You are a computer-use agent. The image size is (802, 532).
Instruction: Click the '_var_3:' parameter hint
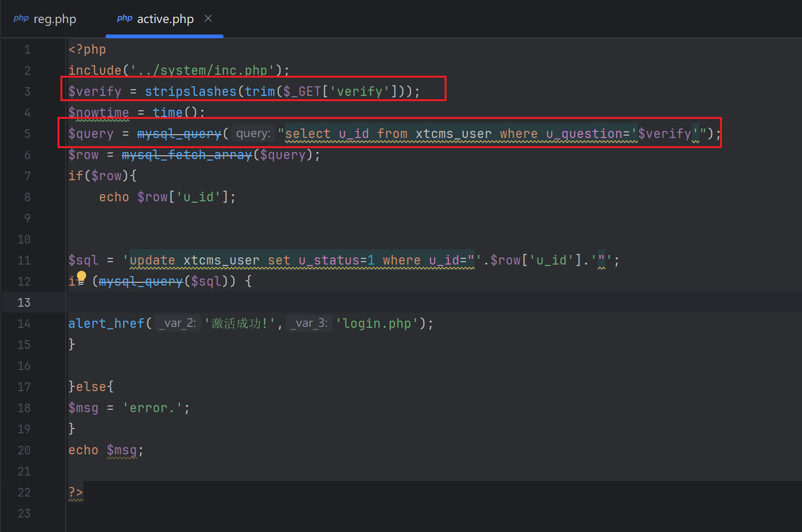[309, 324]
